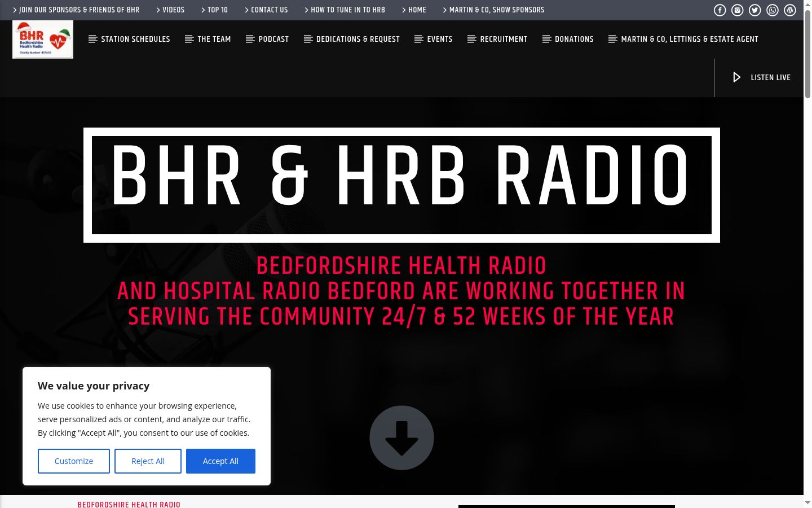
Task: Click the "And Hospital Radio Bedford" hero line
Action: [x=401, y=291]
